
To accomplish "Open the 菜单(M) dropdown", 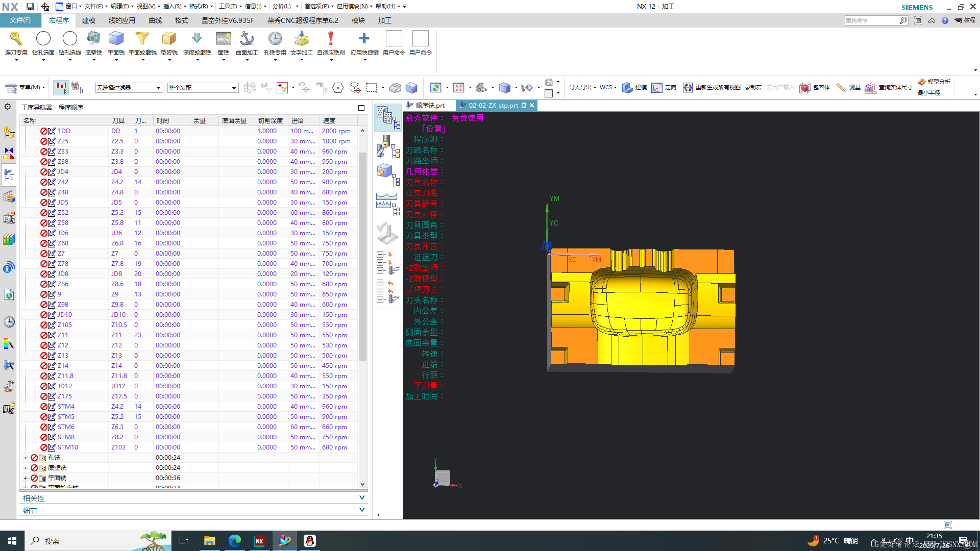I will [x=26, y=88].
